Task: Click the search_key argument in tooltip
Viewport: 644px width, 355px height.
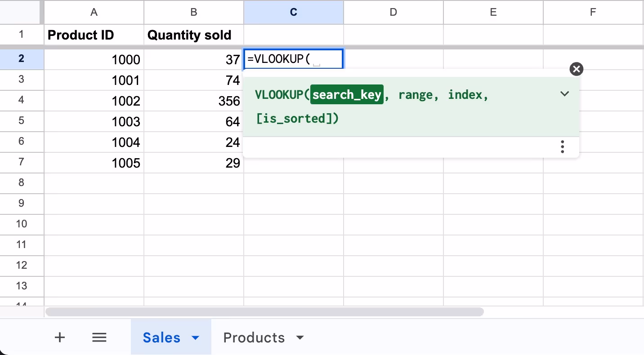Action: pos(347,95)
